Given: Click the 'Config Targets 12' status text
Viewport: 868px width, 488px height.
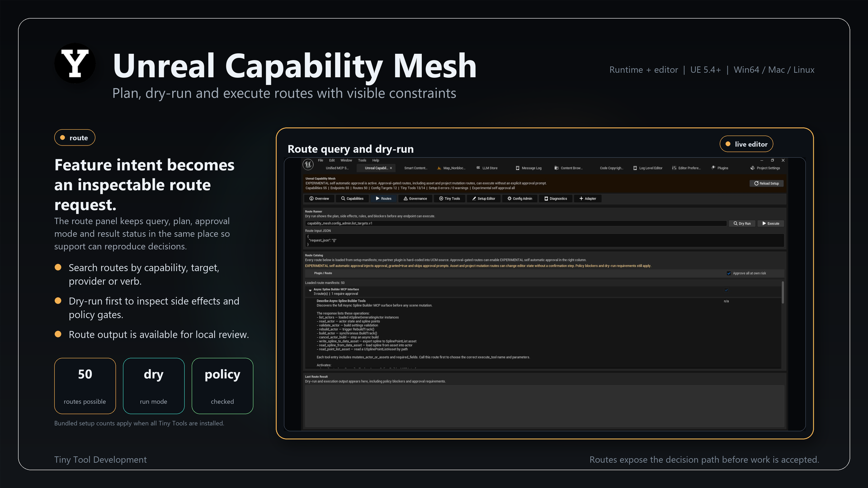Looking at the screenshot, I should [384, 188].
